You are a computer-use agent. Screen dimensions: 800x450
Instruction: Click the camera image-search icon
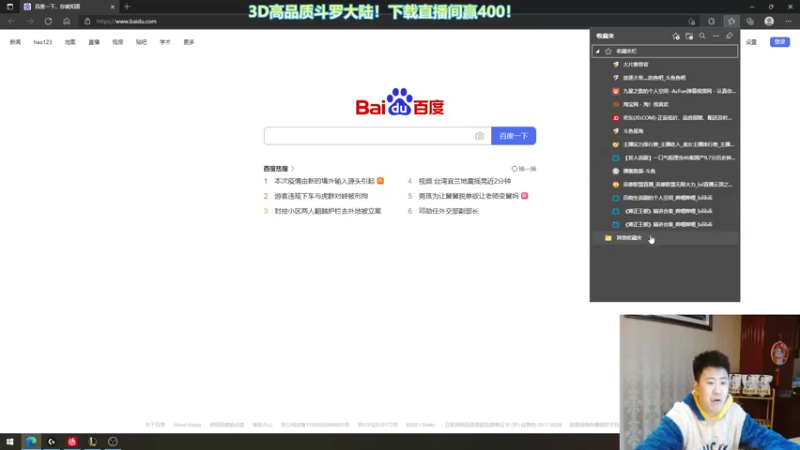click(479, 136)
